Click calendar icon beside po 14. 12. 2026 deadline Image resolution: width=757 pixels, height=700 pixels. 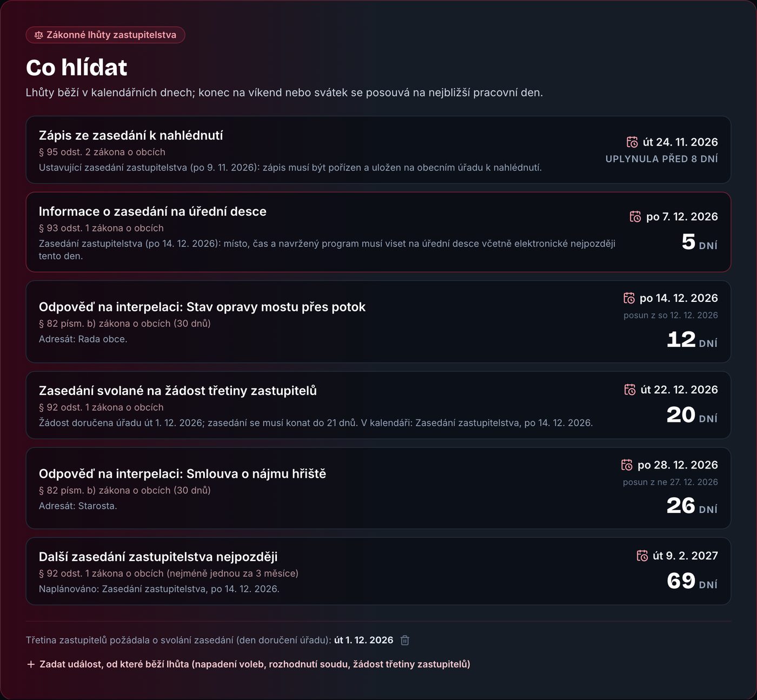pyautogui.click(x=629, y=298)
